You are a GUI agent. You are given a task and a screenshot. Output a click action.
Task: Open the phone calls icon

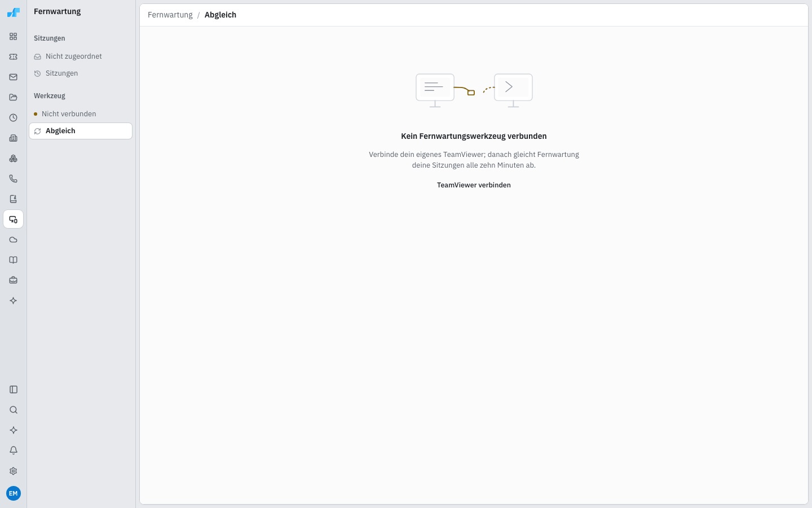[x=13, y=179]
